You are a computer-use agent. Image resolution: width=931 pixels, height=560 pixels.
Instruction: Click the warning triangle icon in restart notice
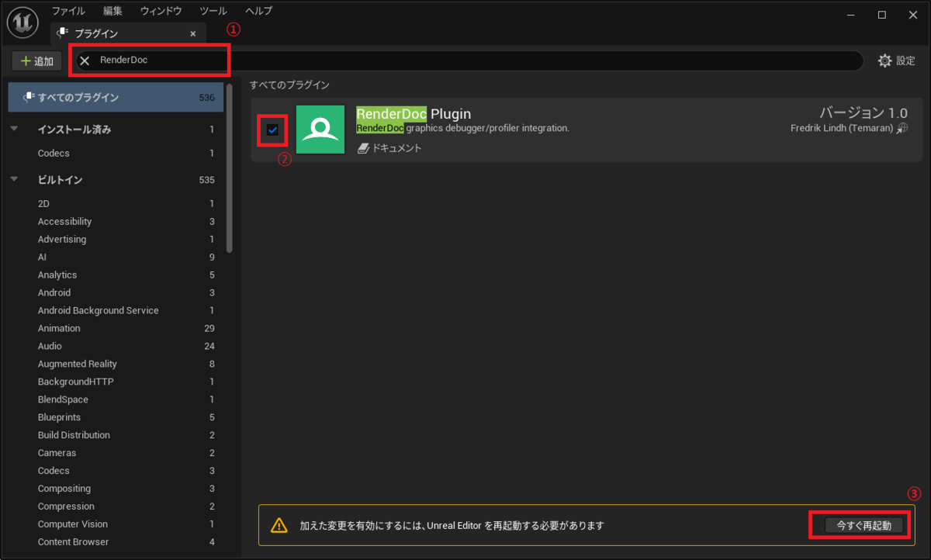pos(279,525)
